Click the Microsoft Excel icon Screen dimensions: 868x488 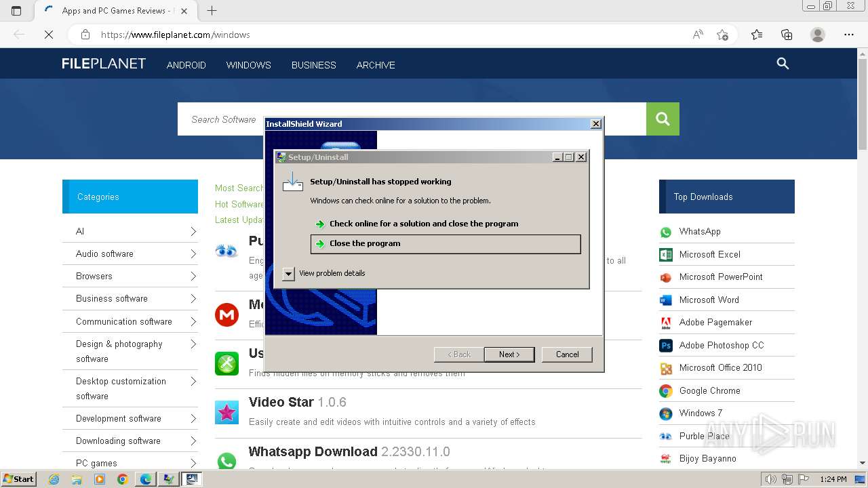[666, 255]
